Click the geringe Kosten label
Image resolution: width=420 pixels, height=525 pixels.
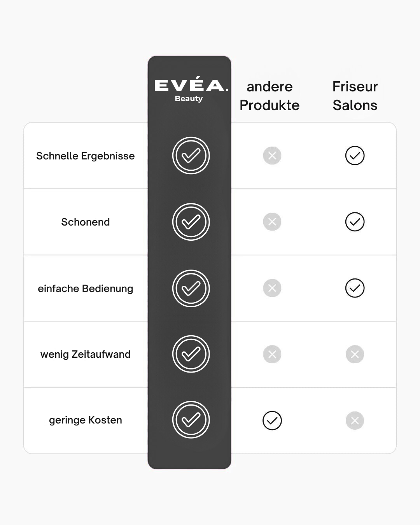[x=86, y=420]
